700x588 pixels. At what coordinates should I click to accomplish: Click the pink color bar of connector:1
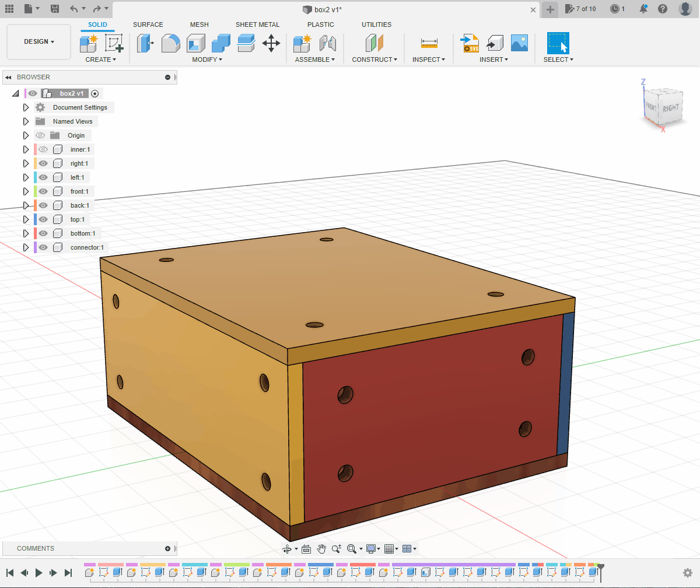[x=36, y=247]
